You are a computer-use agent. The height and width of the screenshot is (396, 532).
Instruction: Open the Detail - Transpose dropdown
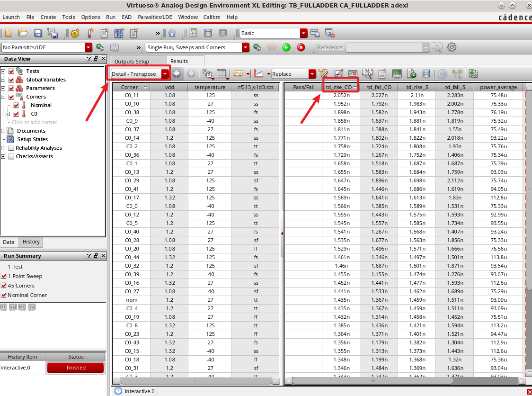(x=165, y=74)
